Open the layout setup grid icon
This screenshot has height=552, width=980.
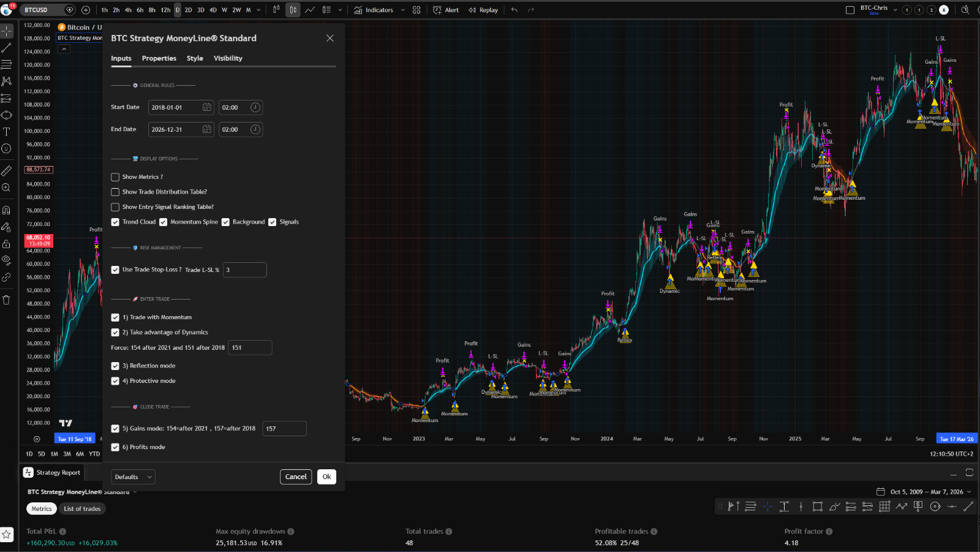point(417,10)
